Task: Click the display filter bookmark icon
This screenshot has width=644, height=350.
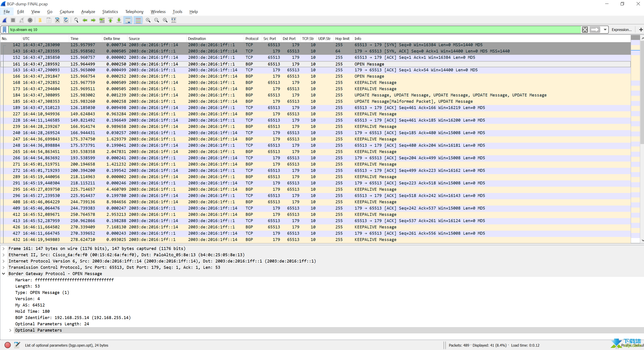Action: (x=4, y=29)
